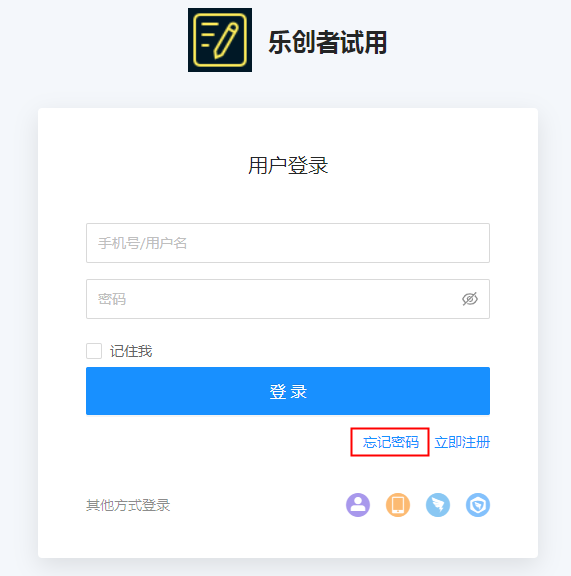Click the yellow pencil notepad logo
Image resolution: width=571 pixels, height=576 pixels.
(x=220, y=40)
